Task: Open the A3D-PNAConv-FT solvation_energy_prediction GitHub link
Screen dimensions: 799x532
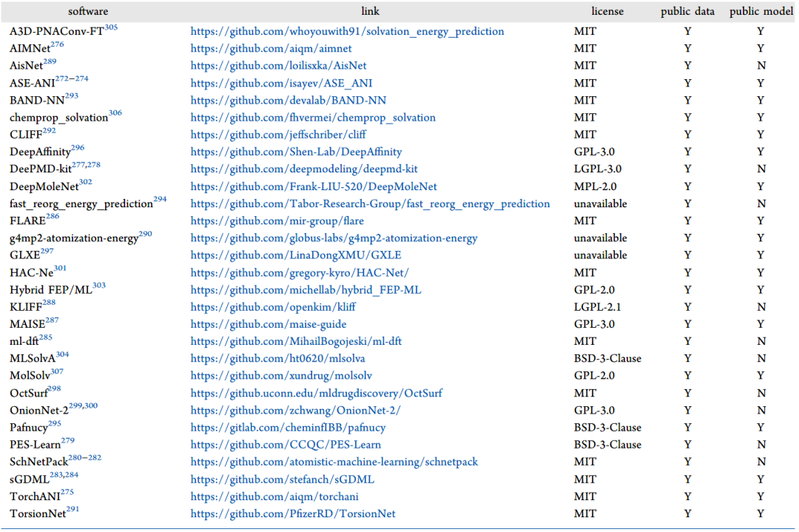Action: (347, 32)
